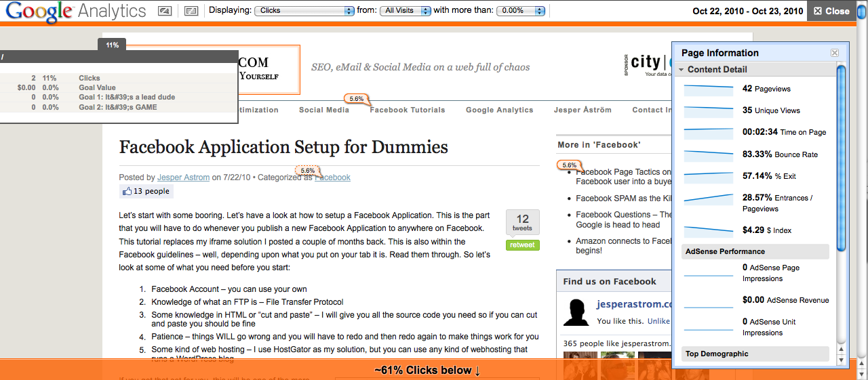Click the Time on Page sparkline
This screenshot has width=868, height=380.
(x=709, y=133)
